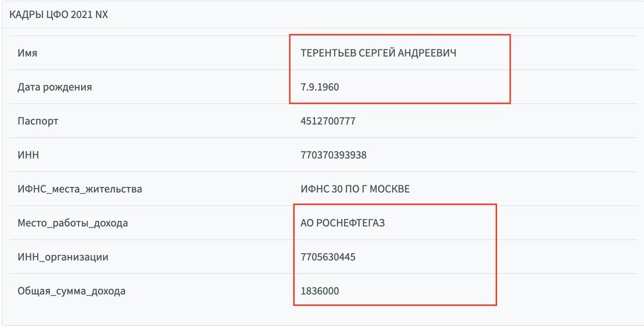
Task: Select the value ИФНС 30 ПО Г МОСКВЕ
Action: click(x=355, y=189)
